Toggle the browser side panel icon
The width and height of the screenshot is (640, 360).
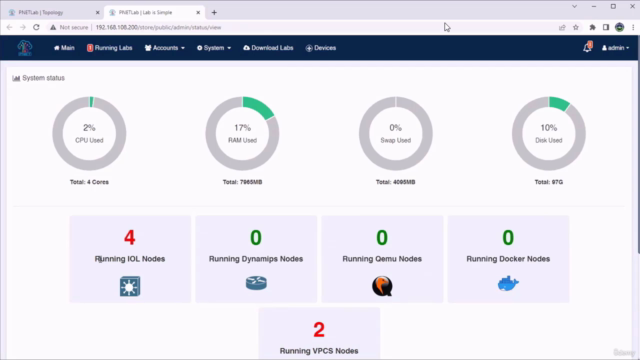tap(606, 27)
